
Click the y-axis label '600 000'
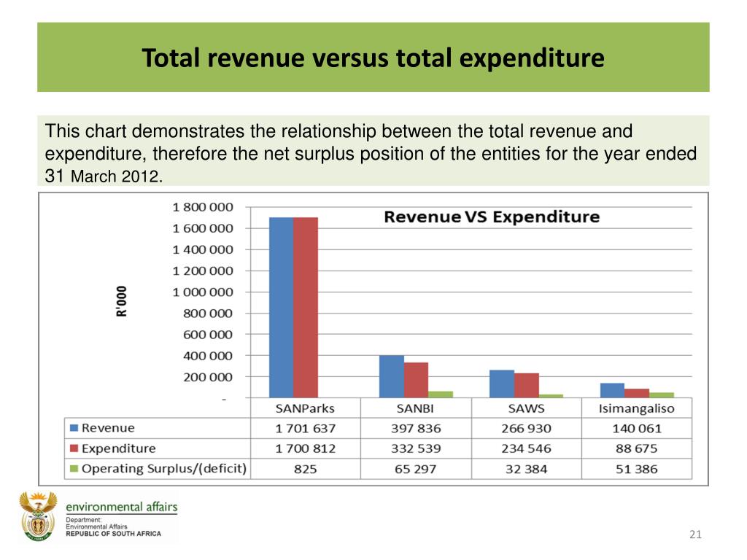coord(208,335)
